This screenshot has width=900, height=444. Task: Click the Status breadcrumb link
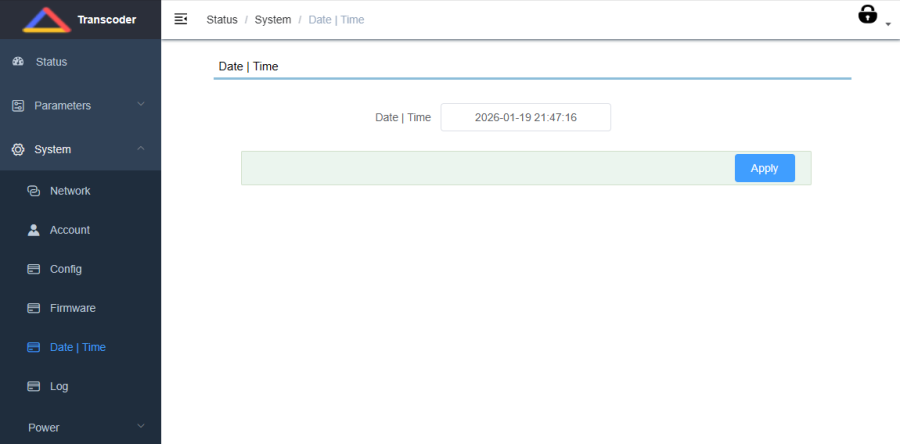[x=222, y=20]
